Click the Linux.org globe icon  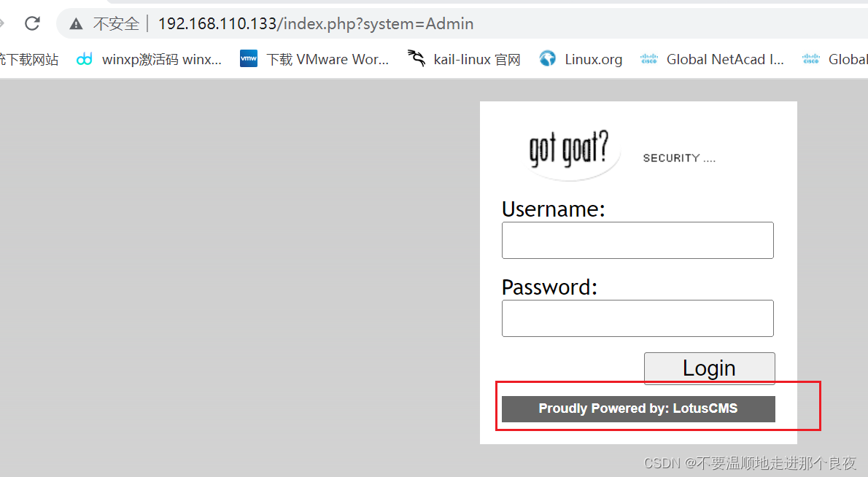[x=548, y=58]
